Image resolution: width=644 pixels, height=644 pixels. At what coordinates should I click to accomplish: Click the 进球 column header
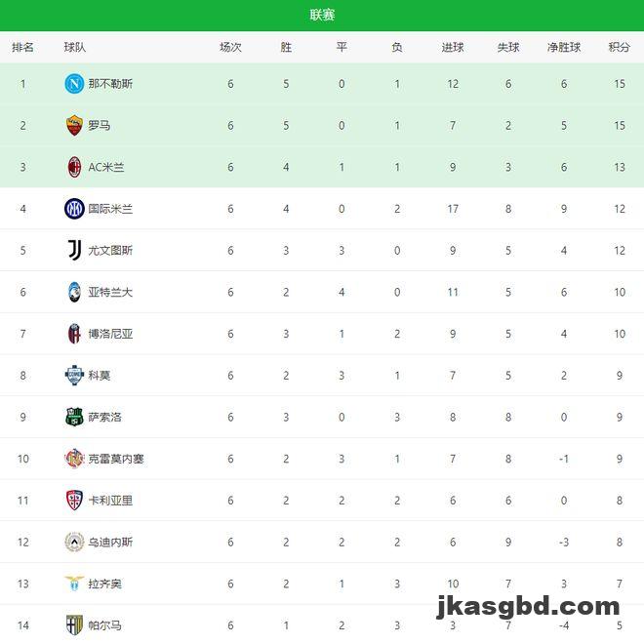coord(453,47)
